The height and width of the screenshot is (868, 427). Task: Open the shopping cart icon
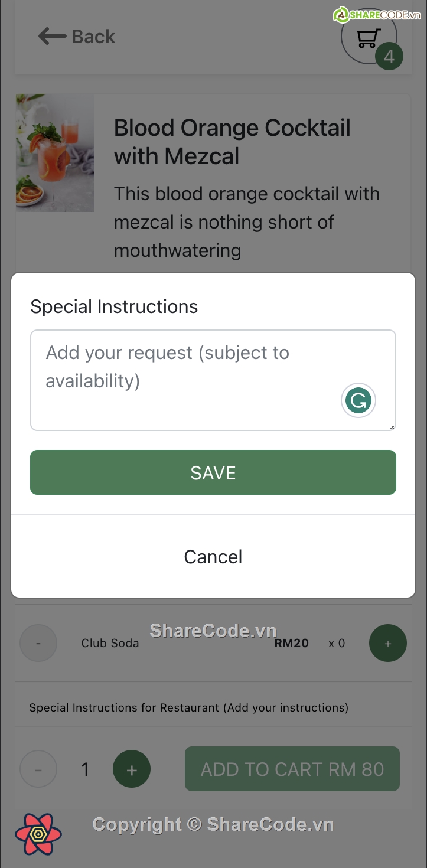click(x=366, y=38)
